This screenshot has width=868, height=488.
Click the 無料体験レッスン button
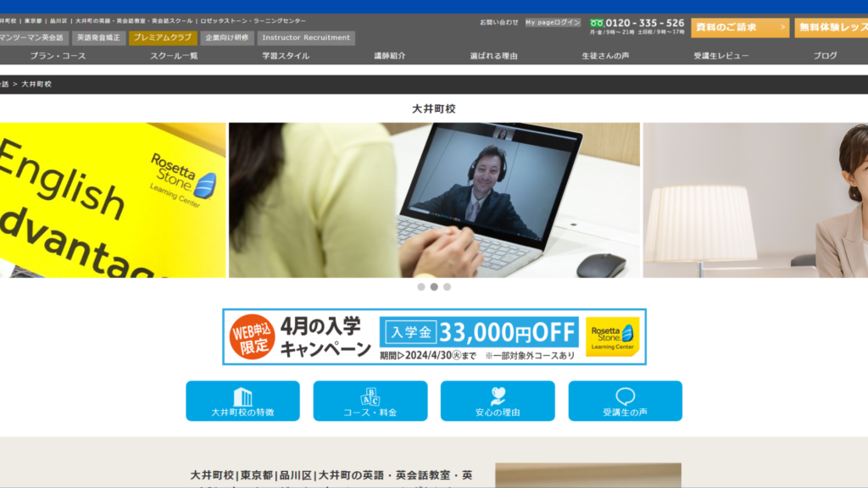point(832,27)
